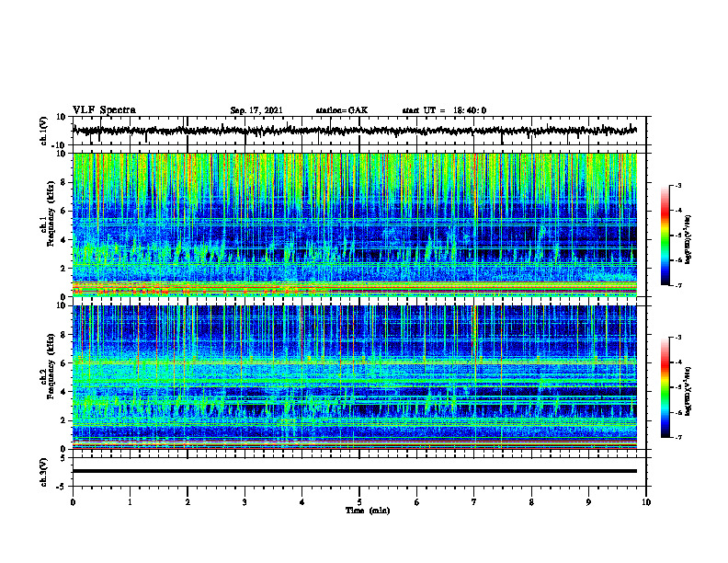Click the ch.1 voltage waveform trace

(354, 131)
